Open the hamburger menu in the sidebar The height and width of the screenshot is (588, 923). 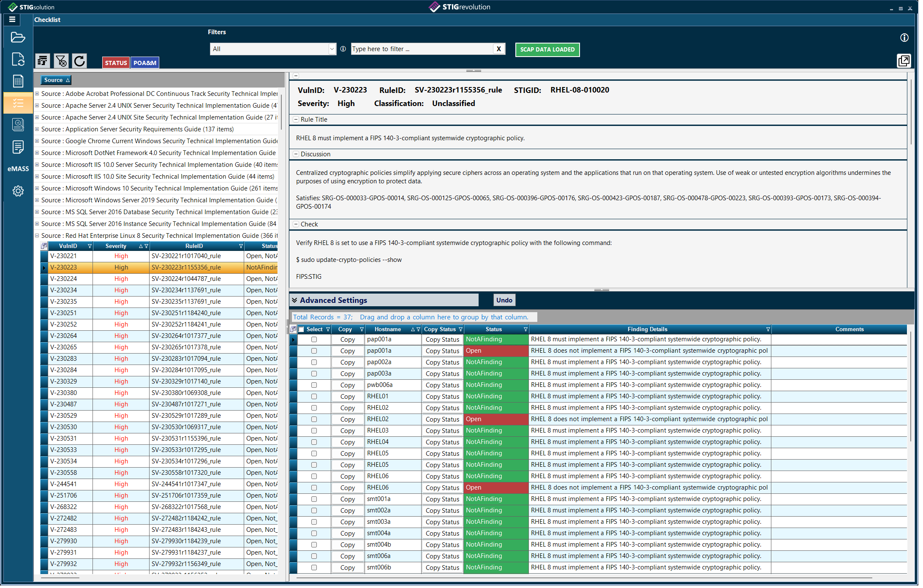[12, 19]
